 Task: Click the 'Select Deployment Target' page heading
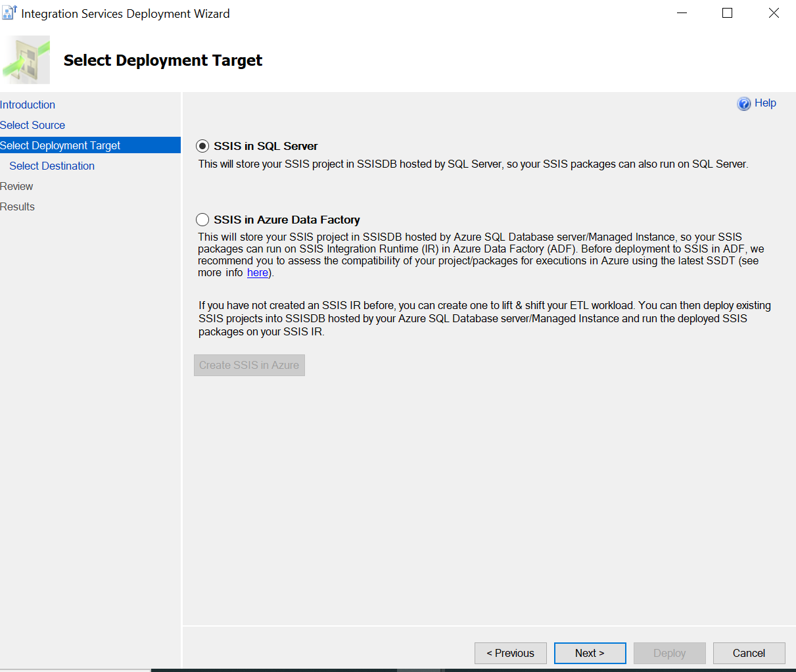click(163, 60)
